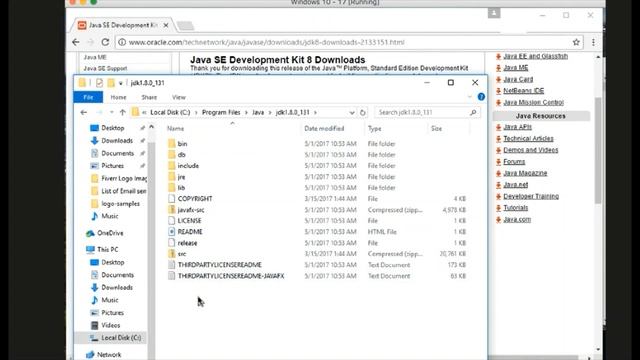Click the New folder icon in title bar
This screenshot has width=640, height=360.
coord(111,83)
